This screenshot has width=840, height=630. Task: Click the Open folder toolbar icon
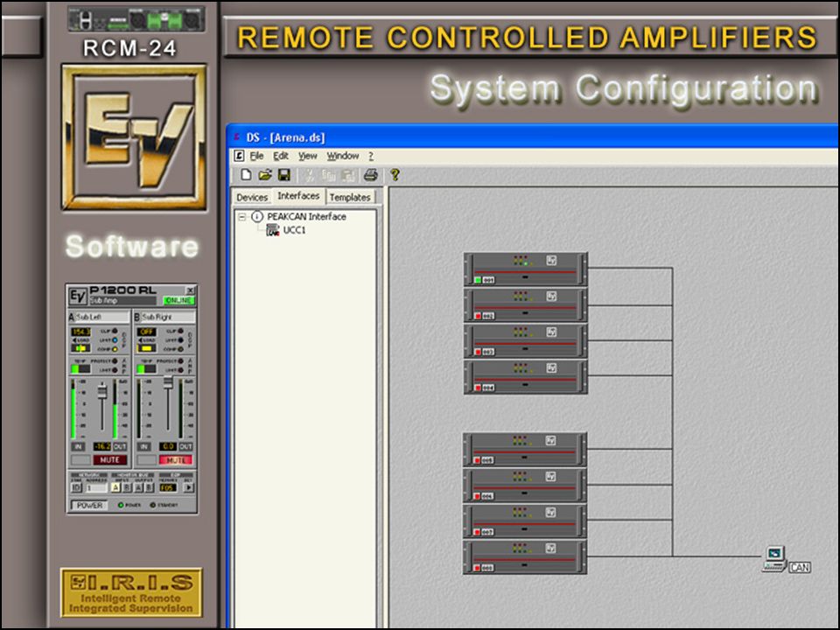click(265, 175)
